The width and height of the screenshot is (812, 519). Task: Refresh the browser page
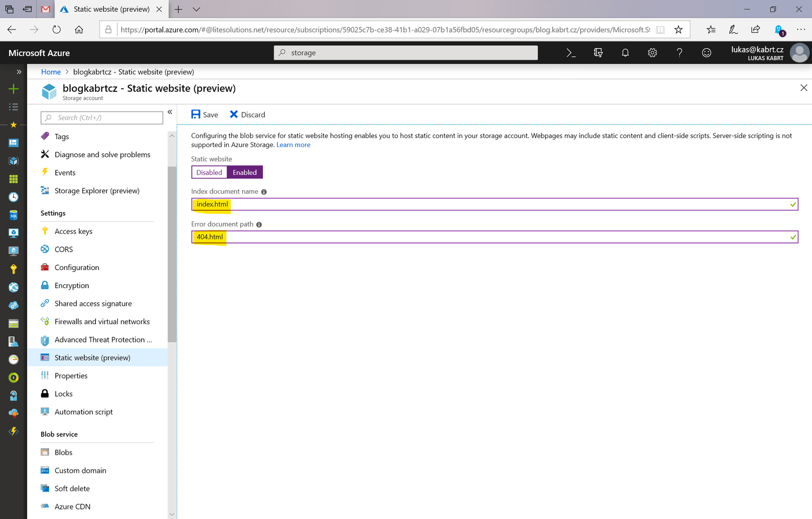[56, 29]
